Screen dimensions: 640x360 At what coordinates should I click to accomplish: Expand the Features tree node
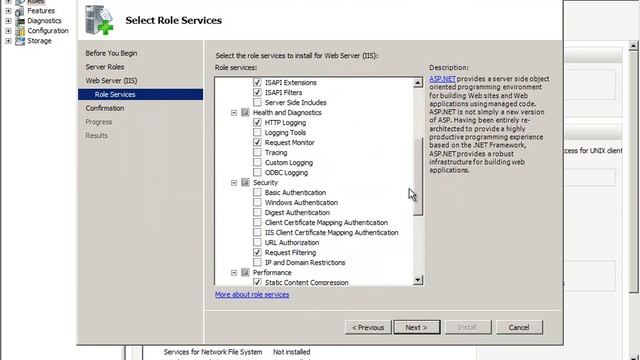coord(8,11)
